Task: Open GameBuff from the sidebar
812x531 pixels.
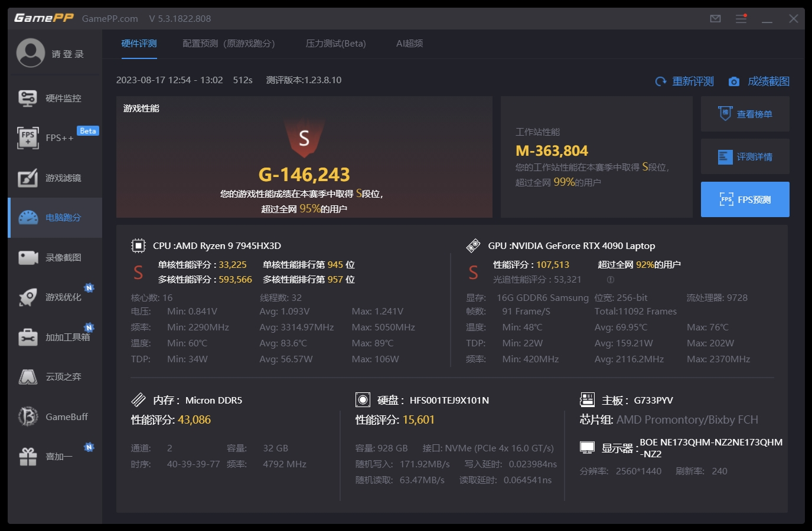Action: pos(54,417)
